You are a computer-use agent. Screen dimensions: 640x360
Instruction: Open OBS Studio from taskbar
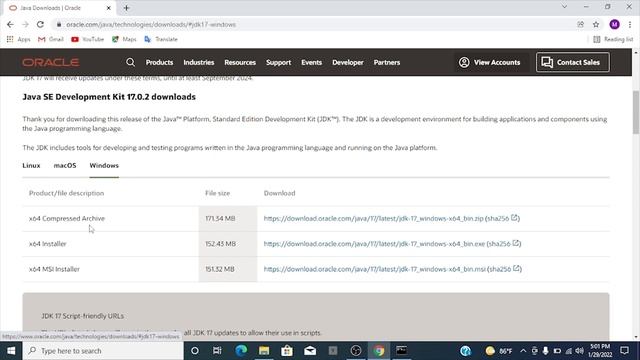pyautogui.click(x=356, y=351)
